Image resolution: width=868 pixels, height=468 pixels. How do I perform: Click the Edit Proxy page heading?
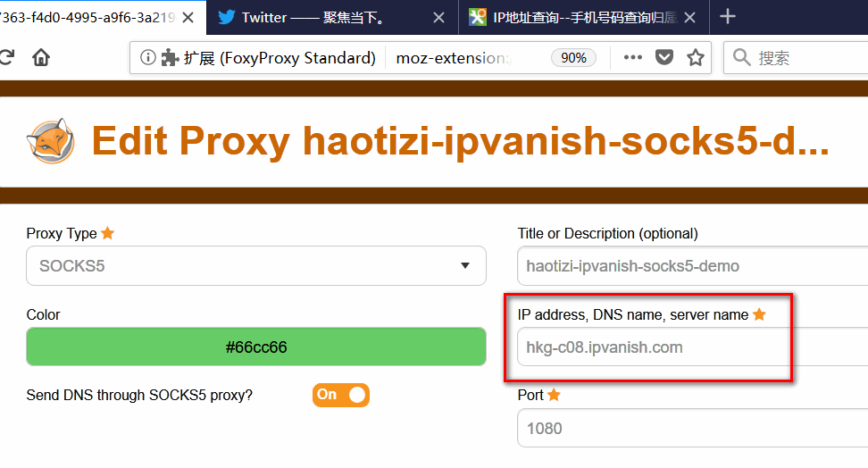click(x=461, y=141)
